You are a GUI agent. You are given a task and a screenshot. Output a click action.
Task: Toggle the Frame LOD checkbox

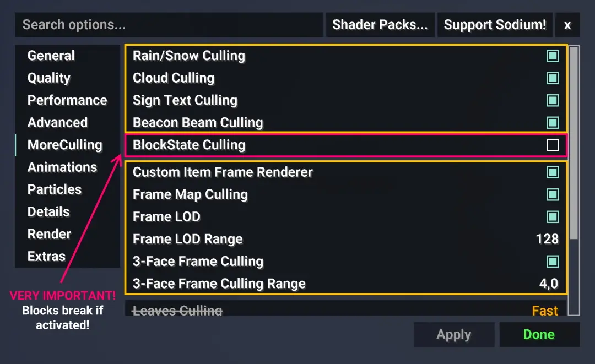pyautogui.click(x=553, y=217)
